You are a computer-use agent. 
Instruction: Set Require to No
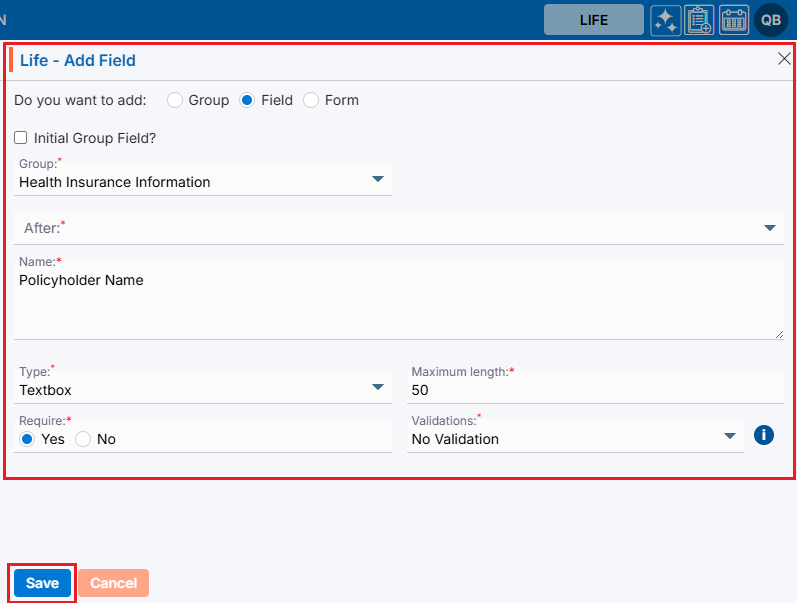click(83, 439)
